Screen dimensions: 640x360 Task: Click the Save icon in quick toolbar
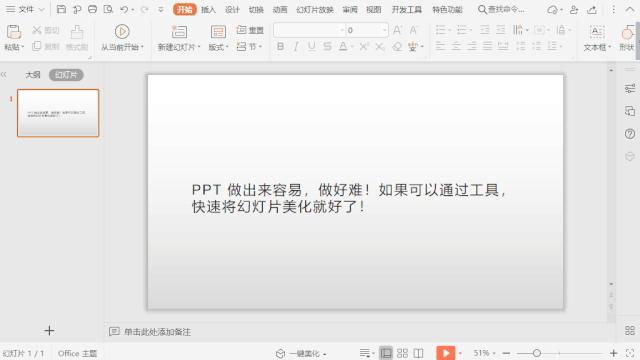coord(61,9)
